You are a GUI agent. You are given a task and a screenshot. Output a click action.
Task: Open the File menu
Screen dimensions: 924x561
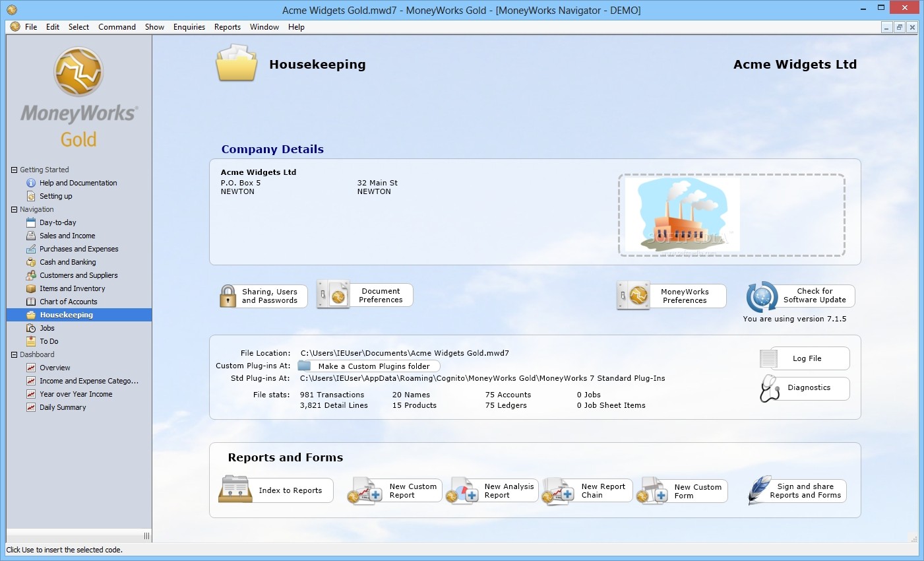point(31,27)
